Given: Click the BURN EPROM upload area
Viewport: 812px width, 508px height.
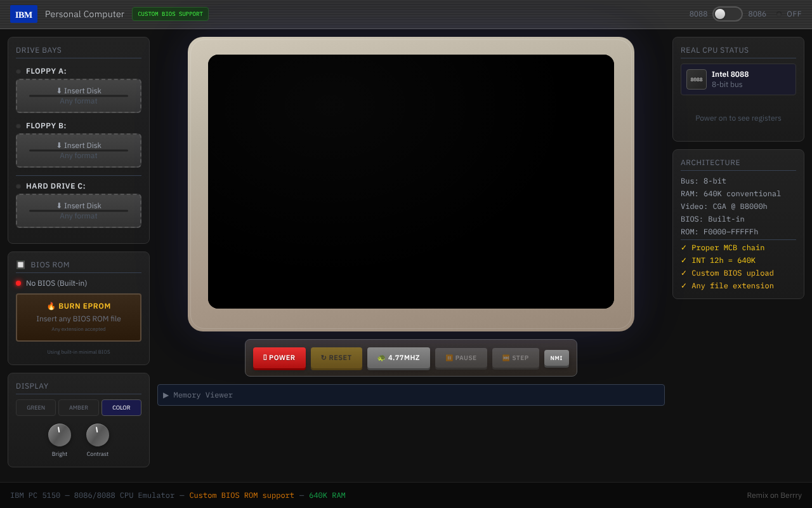Looking at the screenshot, I should pyautogui.click(x=79, y=317).
